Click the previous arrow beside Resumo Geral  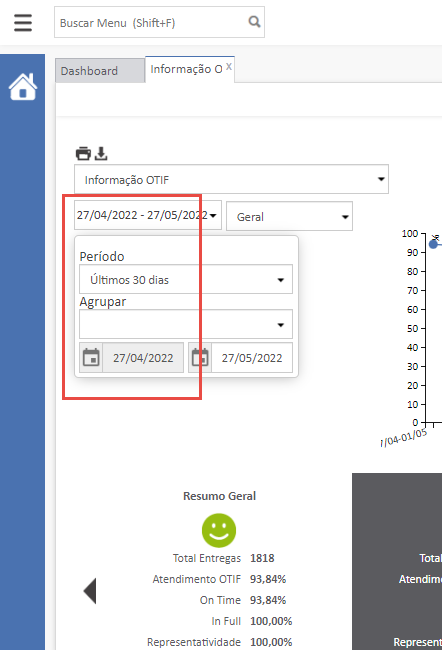pyautogui.click(x=90, y=591)
